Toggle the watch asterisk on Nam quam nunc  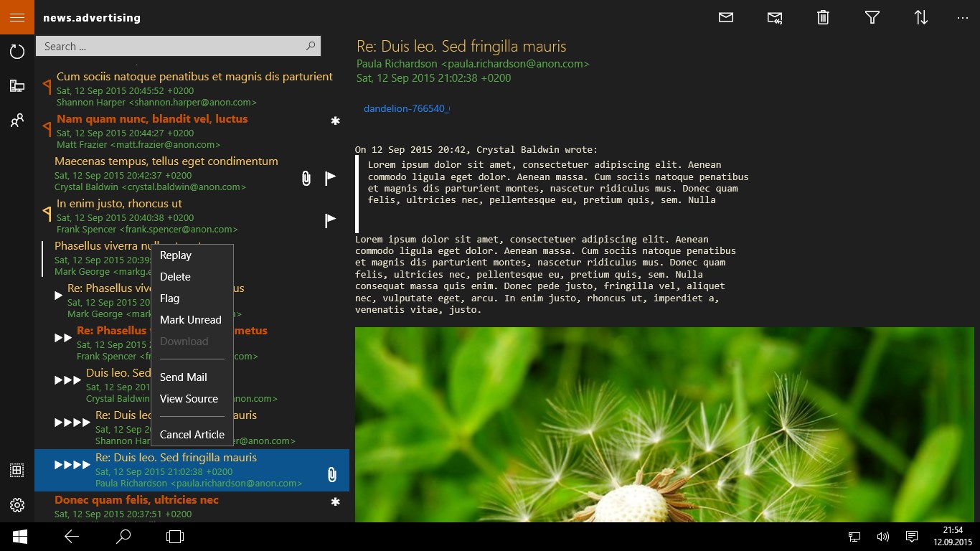(x=335, y=122)
